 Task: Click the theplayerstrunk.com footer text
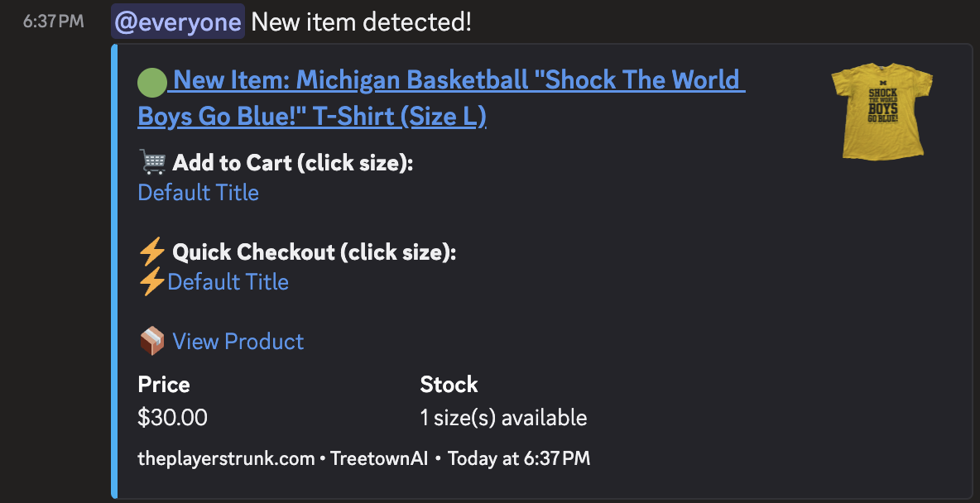click(x=226, y=458)
